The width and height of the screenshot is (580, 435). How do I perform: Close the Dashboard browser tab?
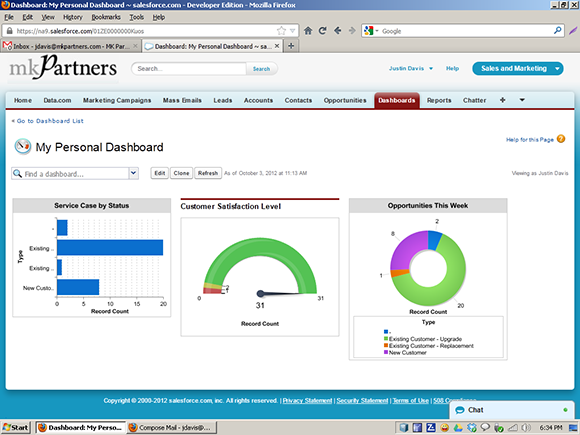[277, 46]
